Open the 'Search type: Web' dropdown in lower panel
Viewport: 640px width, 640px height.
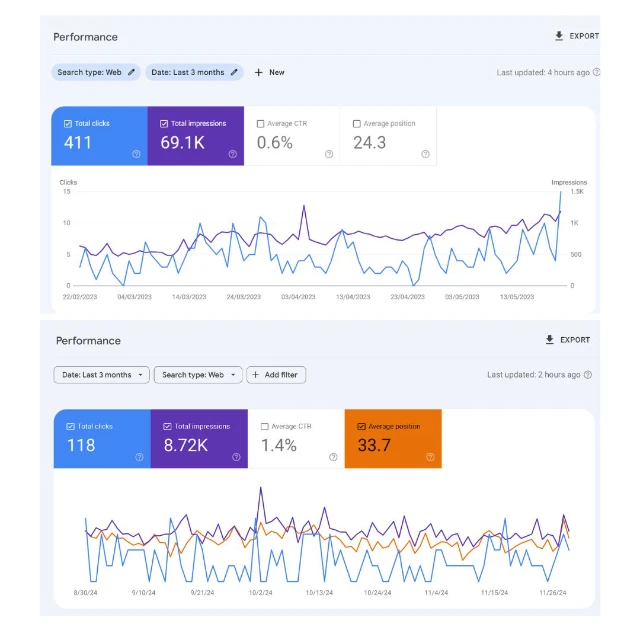(x=200, y=375)
